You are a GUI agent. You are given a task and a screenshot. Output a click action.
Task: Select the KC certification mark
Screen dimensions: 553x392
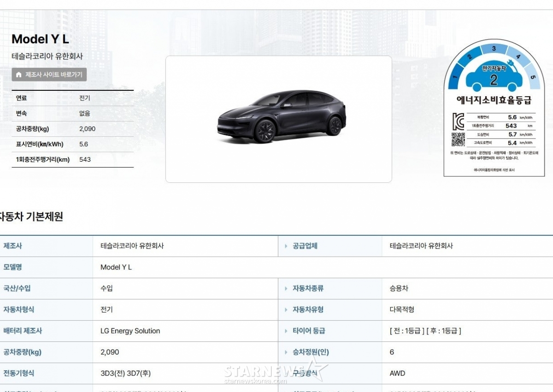click(459, 121)
